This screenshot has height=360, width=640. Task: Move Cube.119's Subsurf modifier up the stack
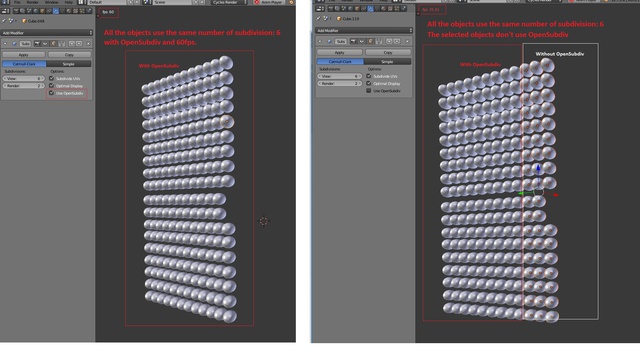(x=389, y=41)
